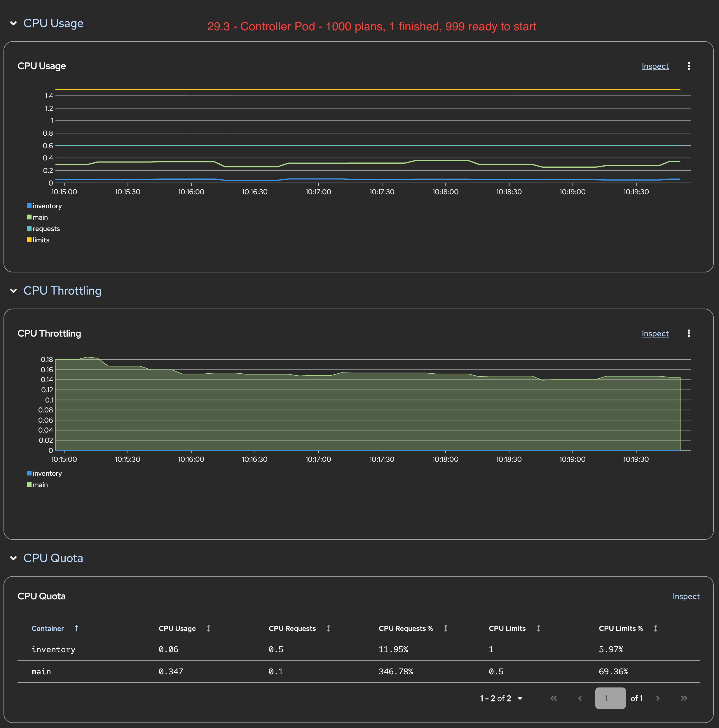Sort by CPU Requests % column icon
719x728 pixels.
coord(446,628)
